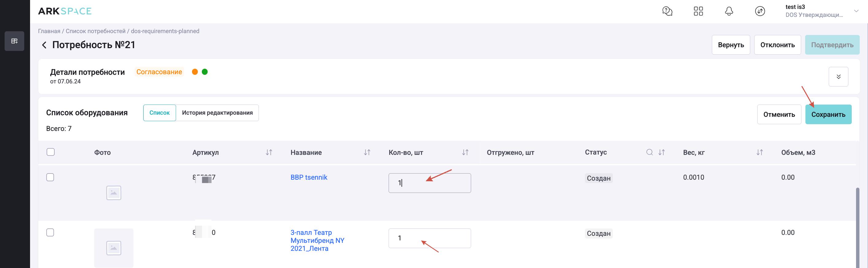Viewport: 868px width, 268px height.
Task: Click the search icon in Статус column
Action: click(x=649, y=152)
